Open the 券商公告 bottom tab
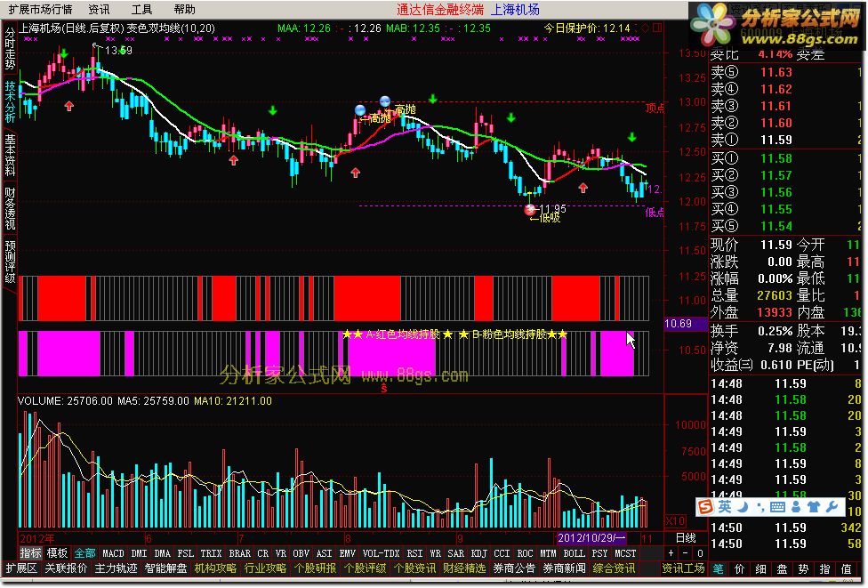This screenshot has width=868, height=588. point(514,568)
